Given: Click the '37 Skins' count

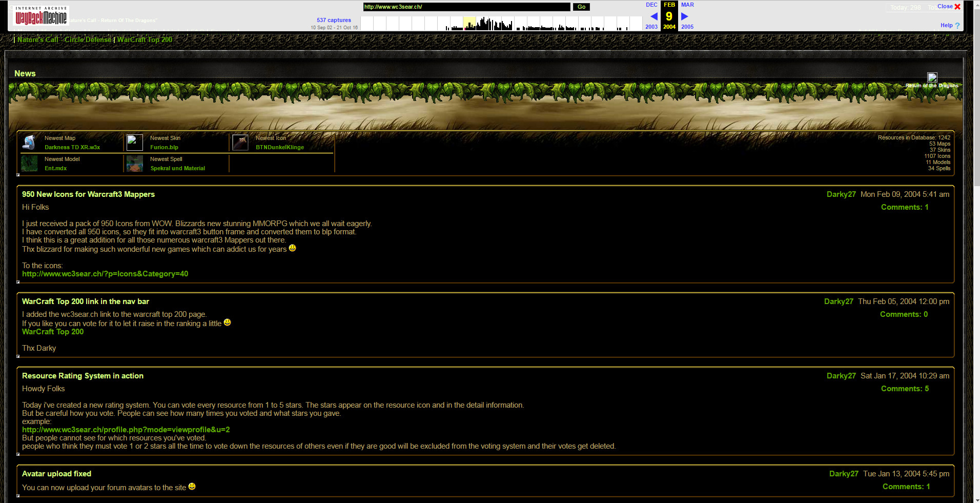Looking at the screenshot, I should [940, 150].
